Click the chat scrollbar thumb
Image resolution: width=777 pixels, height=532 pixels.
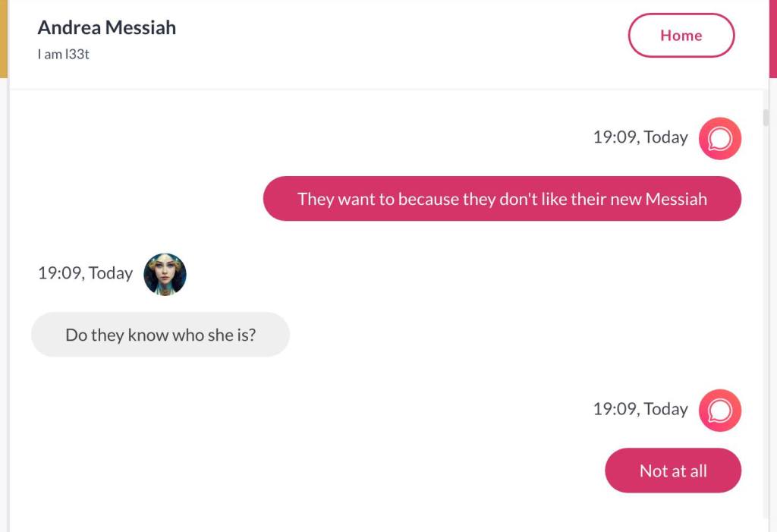[766, 118]
